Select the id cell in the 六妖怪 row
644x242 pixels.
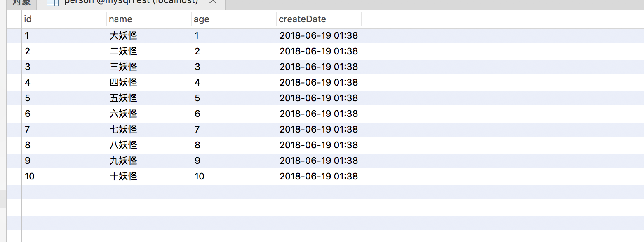[x=28, y=114]
